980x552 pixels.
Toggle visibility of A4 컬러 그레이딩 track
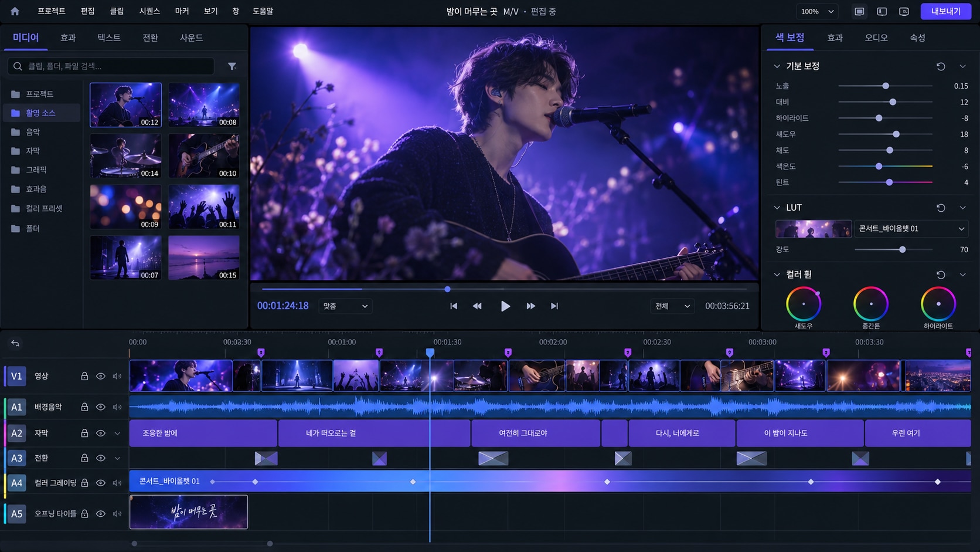(x=101, y=483)
